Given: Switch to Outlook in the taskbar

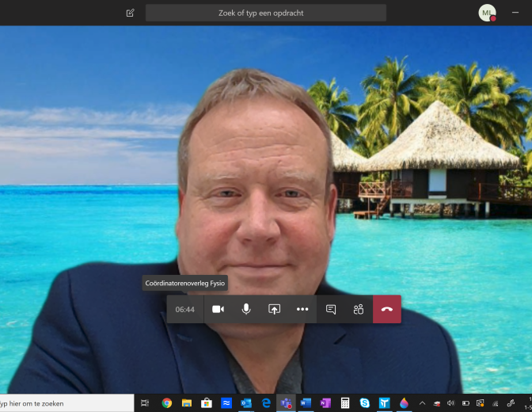Looking at the screenshot, I should (246, 403).
